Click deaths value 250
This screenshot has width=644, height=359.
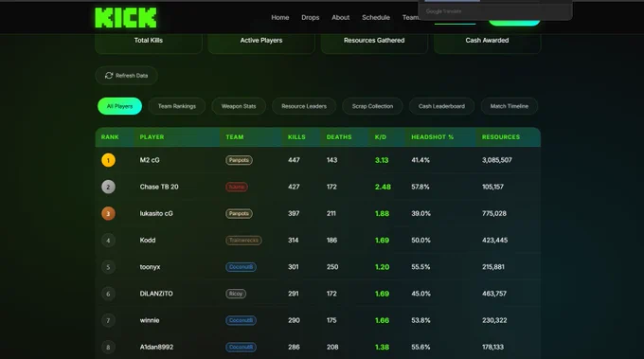[x=332, y=267]
